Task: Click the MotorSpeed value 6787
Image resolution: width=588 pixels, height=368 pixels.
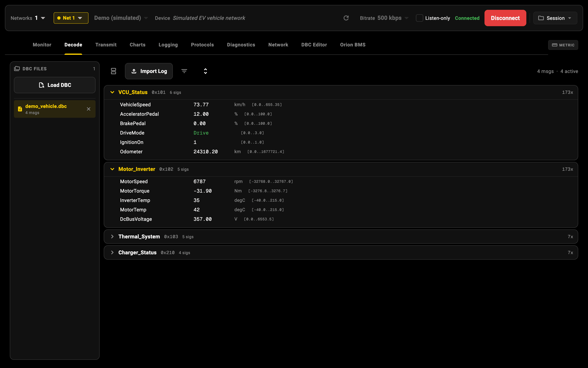Action: [x=199, y=182]
